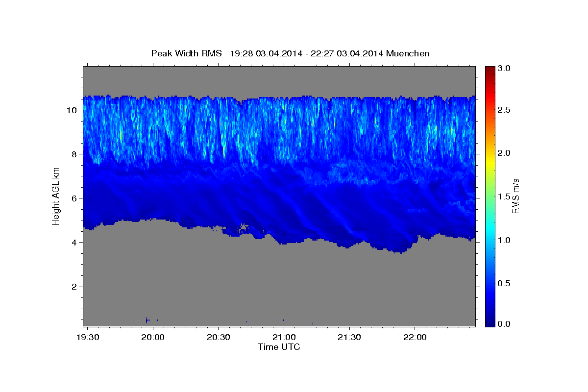Click the height tick label 6

[75, 198]
